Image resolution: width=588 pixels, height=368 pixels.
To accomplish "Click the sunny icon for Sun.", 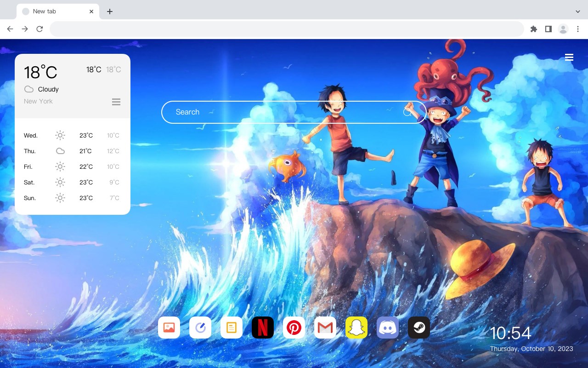I will coord(60,198).
